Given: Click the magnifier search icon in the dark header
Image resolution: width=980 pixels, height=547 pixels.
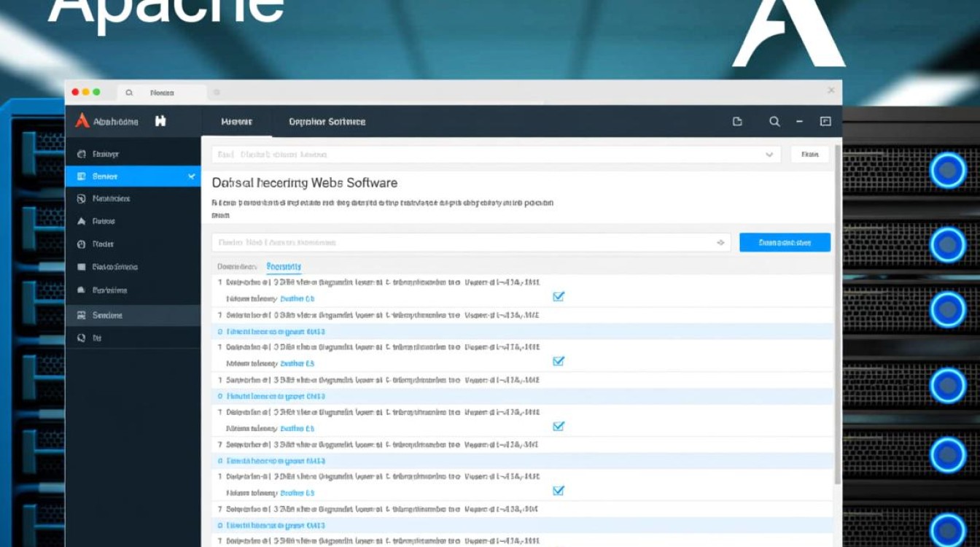Looking at the screenshot, I should click(774, 122).
